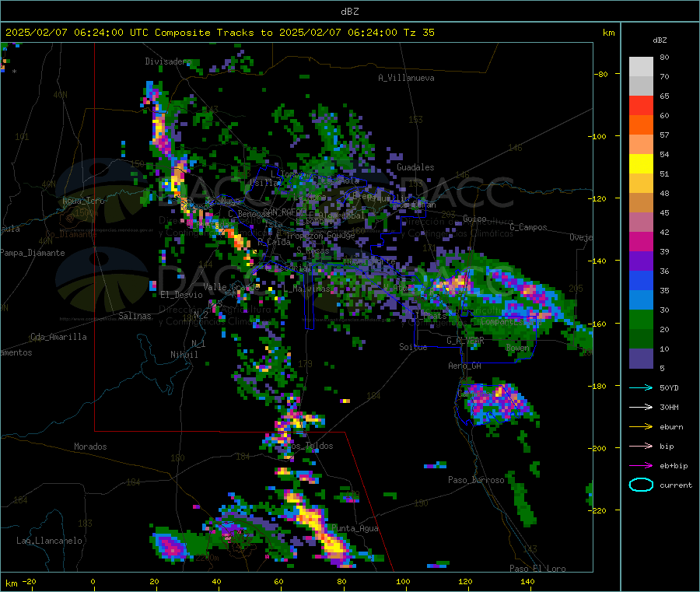Image resolution: width=700 pixels, height=592 pixels.
Task: Click the 'Pampa_Diamante' map label
Action: pos(33,253)
